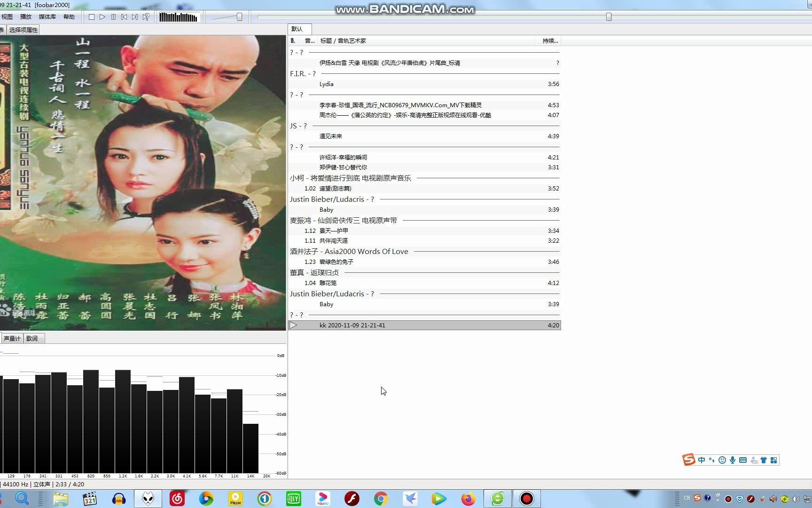Open Firefox taskbar icon
812x508 pixels.
pos(468,499)
